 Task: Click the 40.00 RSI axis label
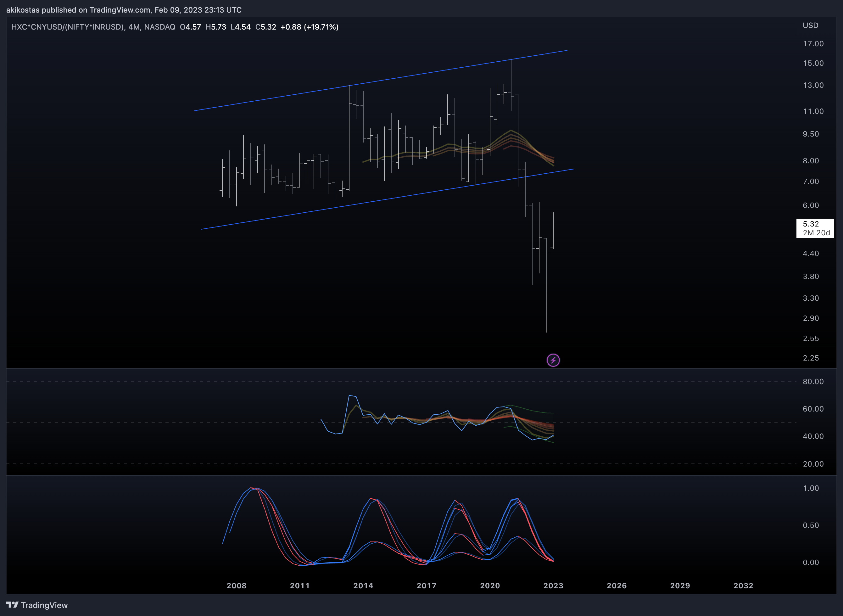tap(813, 436)
